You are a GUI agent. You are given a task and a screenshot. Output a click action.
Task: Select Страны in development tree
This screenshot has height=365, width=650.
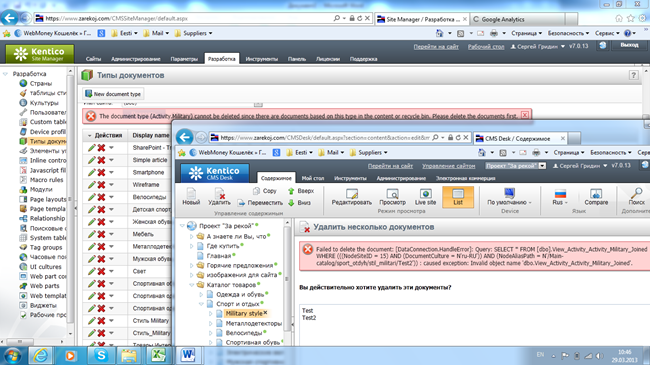(x=41, y=83)
